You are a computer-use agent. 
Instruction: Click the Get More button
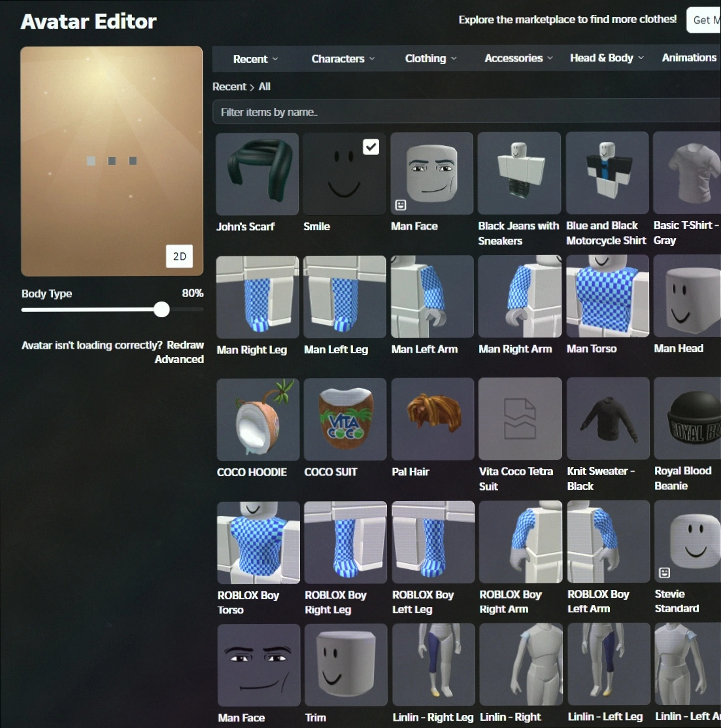(x=703, y=20)
